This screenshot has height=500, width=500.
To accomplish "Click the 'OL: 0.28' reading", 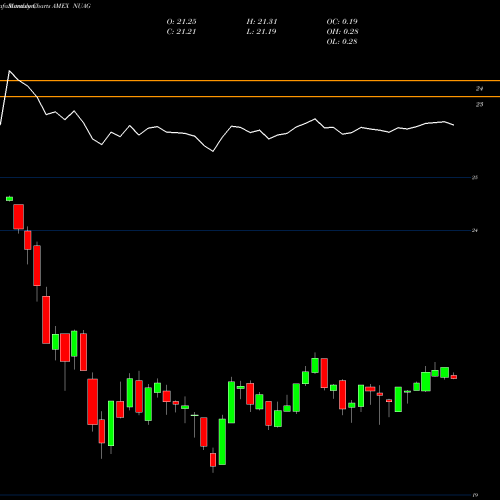I will pyautogui.click(x=342, y=42).
